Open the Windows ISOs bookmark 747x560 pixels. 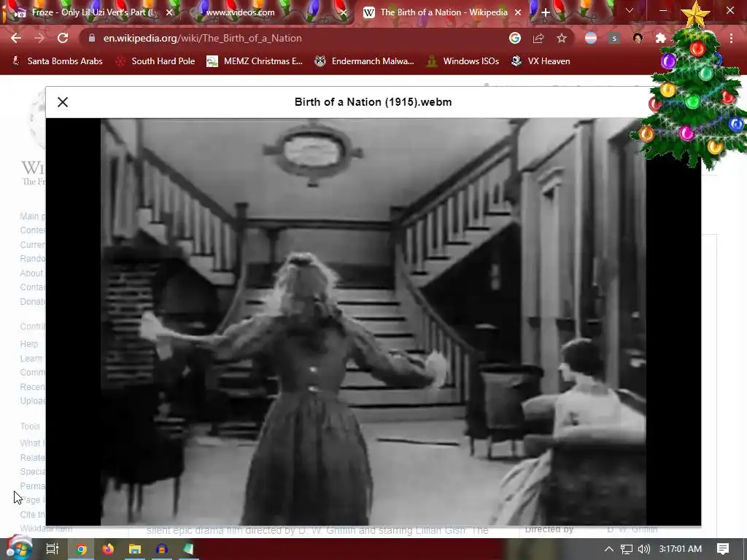coord(463,61)
